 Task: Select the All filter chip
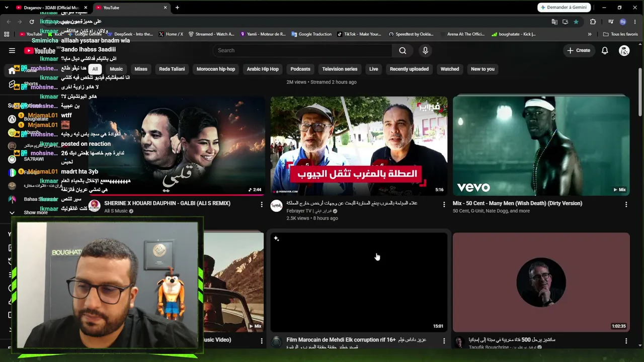tap(95, 69)
